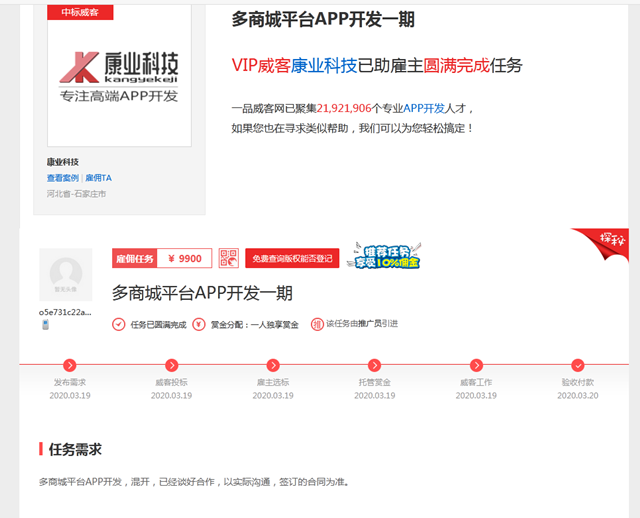
Task: Click the task description starting 多商城平台APP开发，混开
Action: tap(194, 482)
